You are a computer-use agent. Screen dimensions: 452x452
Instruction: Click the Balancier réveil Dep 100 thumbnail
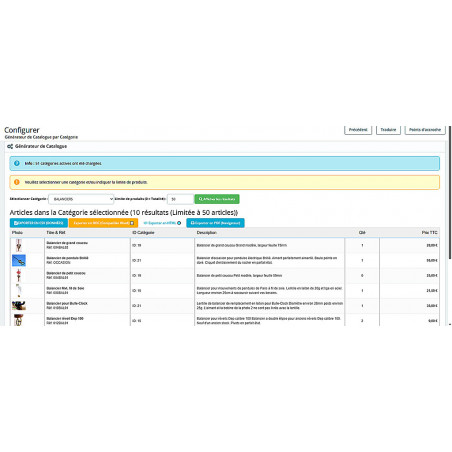[x=18, y=320]
